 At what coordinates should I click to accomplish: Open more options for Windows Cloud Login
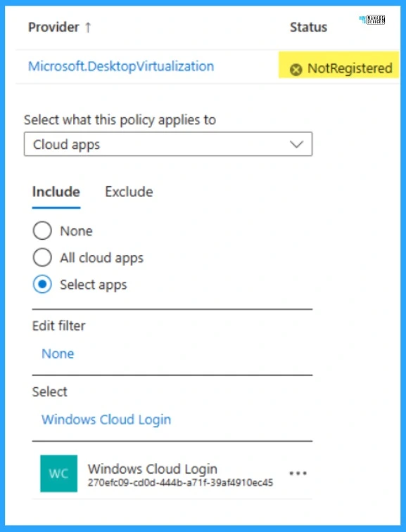298,473
